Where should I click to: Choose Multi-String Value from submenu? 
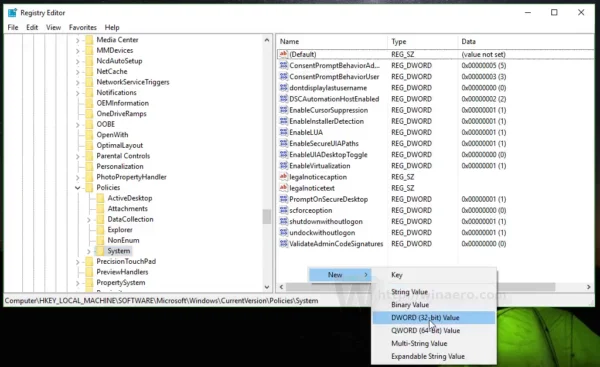point(434,344)
